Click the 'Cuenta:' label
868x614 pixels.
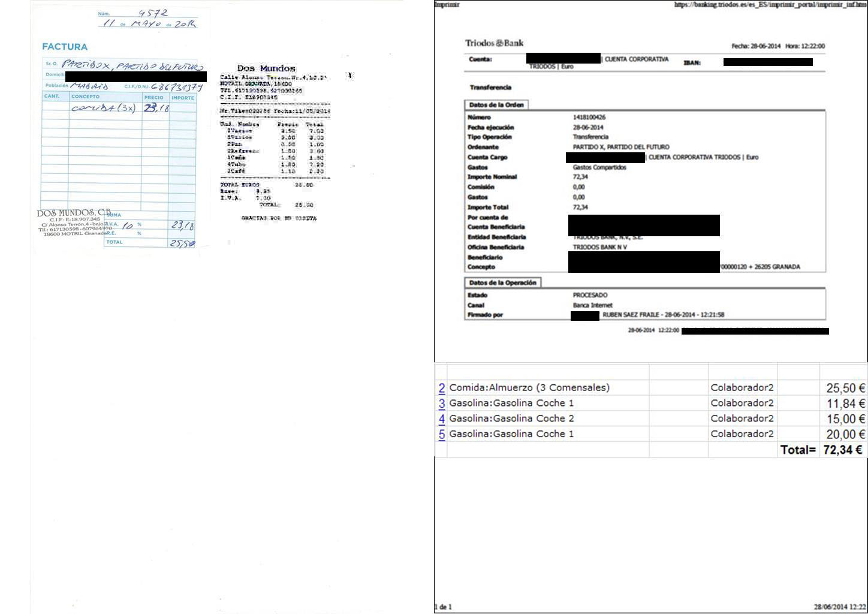(x=480, y=59)
